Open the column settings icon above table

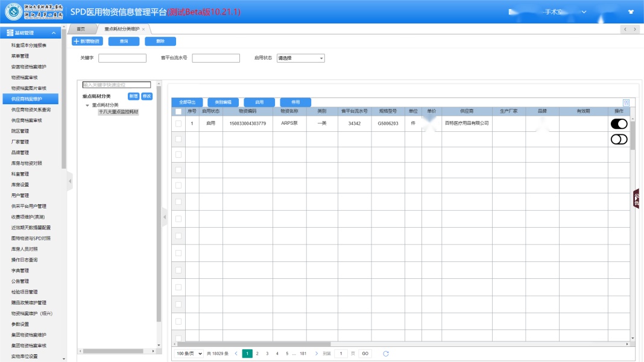tap(626, 102)
